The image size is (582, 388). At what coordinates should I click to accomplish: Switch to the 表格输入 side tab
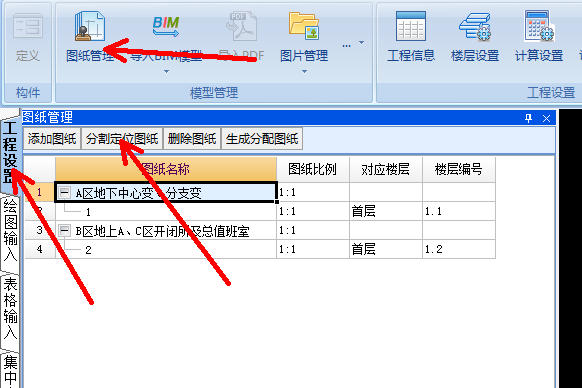pos(10,308)
